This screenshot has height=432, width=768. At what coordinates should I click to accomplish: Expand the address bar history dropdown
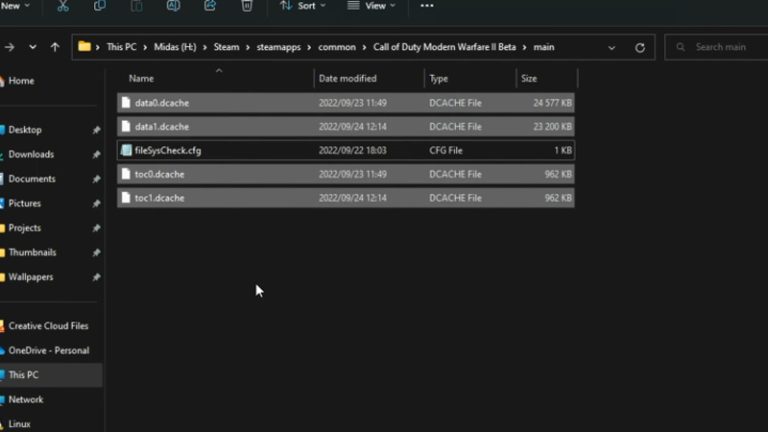point(611,47)
